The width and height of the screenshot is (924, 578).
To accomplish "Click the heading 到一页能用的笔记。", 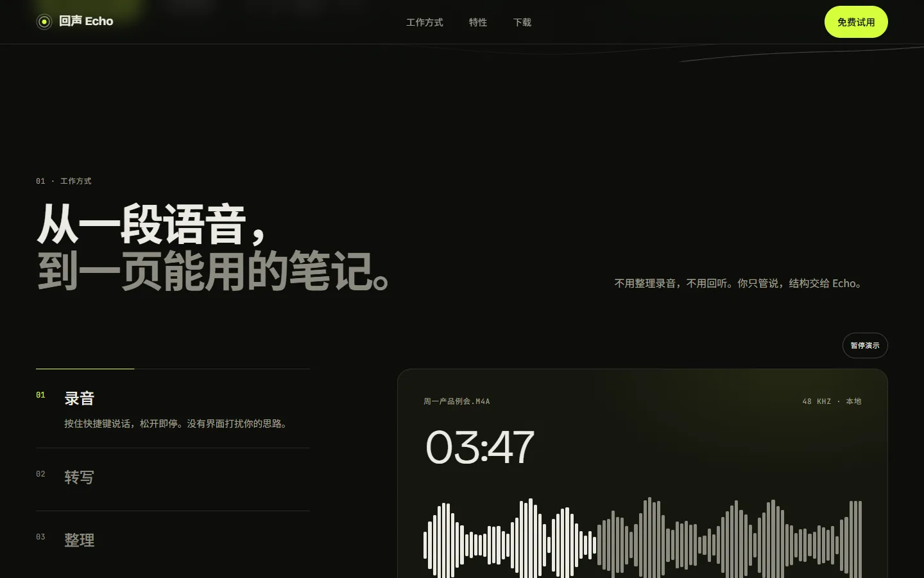I will [x=213, y=271].
